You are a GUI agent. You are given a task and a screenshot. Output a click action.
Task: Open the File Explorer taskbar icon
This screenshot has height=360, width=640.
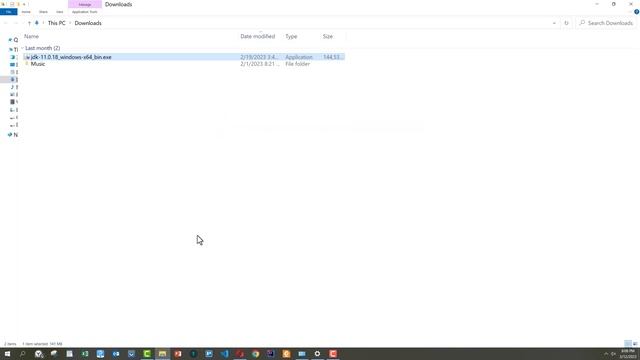click(162, 354)
